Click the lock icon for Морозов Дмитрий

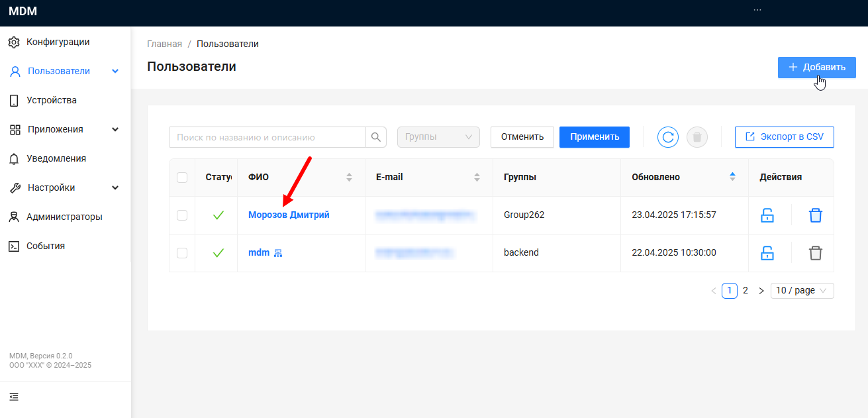(x=767, y=215)
